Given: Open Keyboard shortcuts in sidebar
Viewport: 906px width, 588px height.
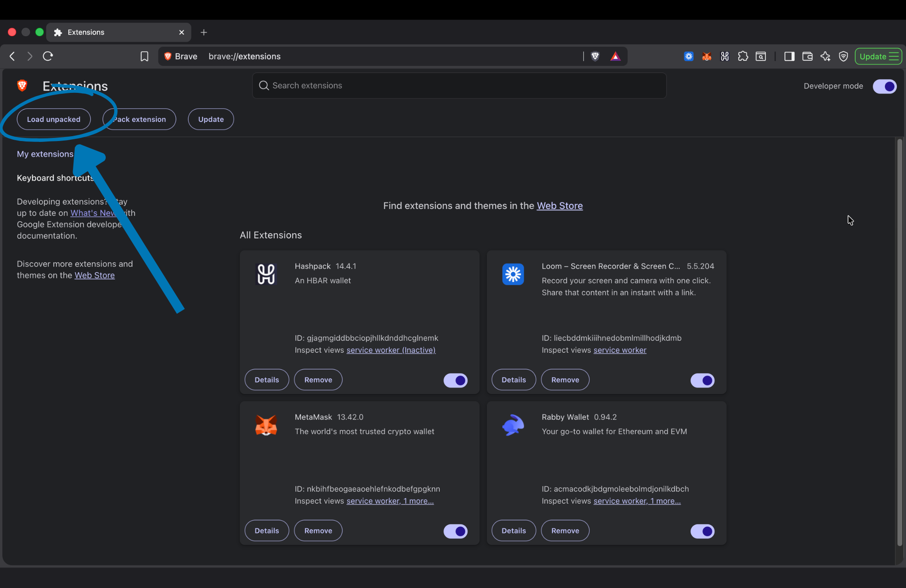Looking at the screenshot, I should click(55, 178).
